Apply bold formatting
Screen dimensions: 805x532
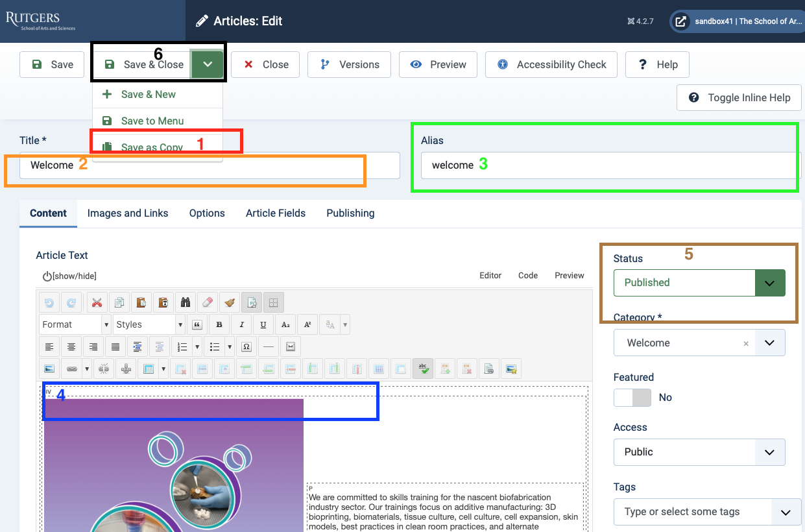tap(219, 324)
